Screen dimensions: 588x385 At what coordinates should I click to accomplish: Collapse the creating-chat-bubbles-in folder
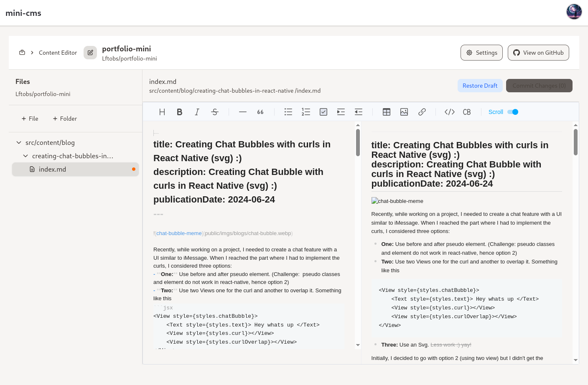click(x=25, y=156)
